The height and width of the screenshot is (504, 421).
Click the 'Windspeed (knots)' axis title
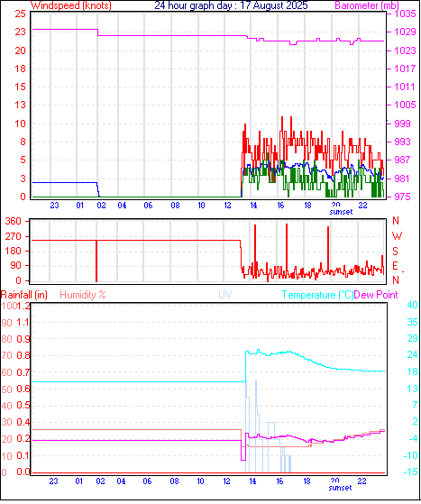pyautogui.click(x=71, y=5)
